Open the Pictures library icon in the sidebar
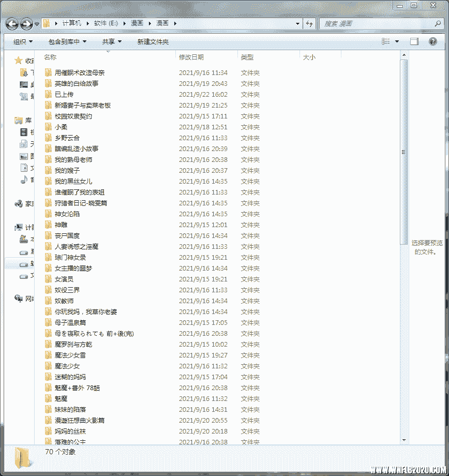 (24, 156)
